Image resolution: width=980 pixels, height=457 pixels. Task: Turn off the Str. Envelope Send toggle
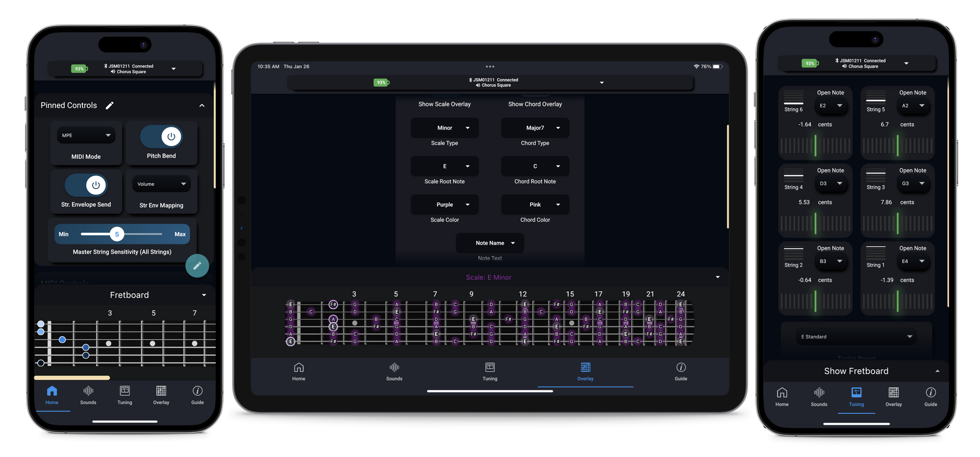tap(96, 185)
